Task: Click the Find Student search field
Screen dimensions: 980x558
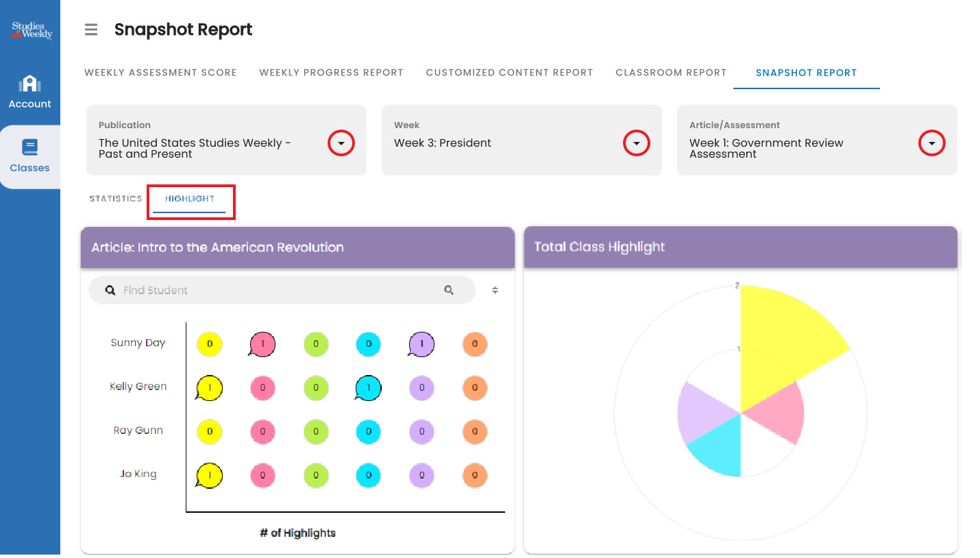Action: (282, 290)
